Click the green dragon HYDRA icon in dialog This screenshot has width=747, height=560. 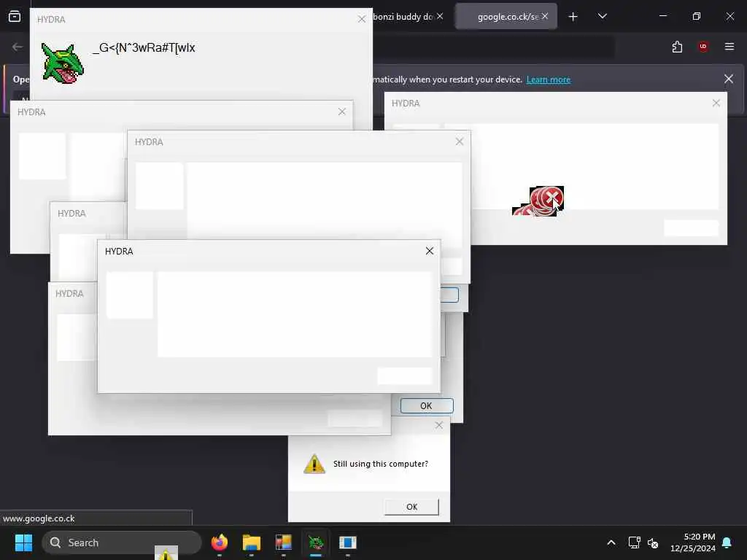pos(63,63)
